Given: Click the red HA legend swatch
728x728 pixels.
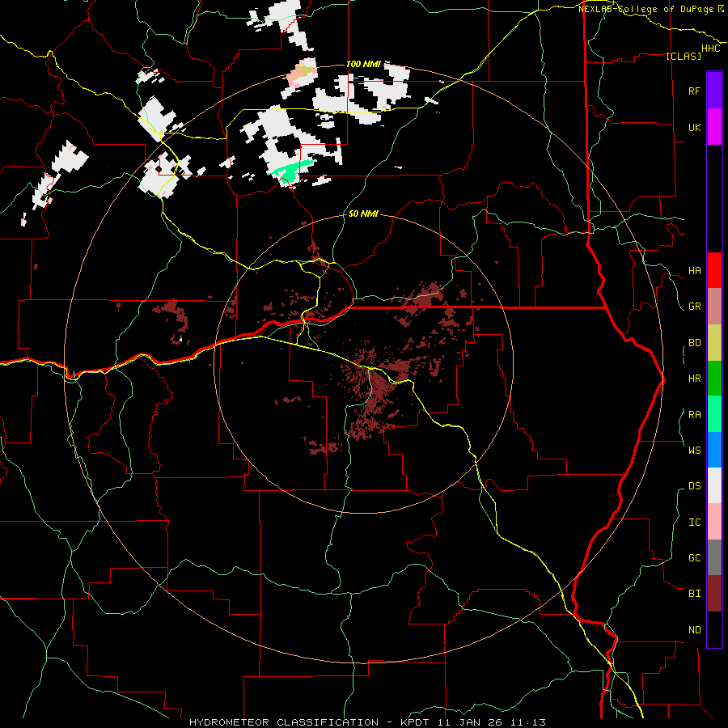Looking at the screenshot, I should (714, 270).
